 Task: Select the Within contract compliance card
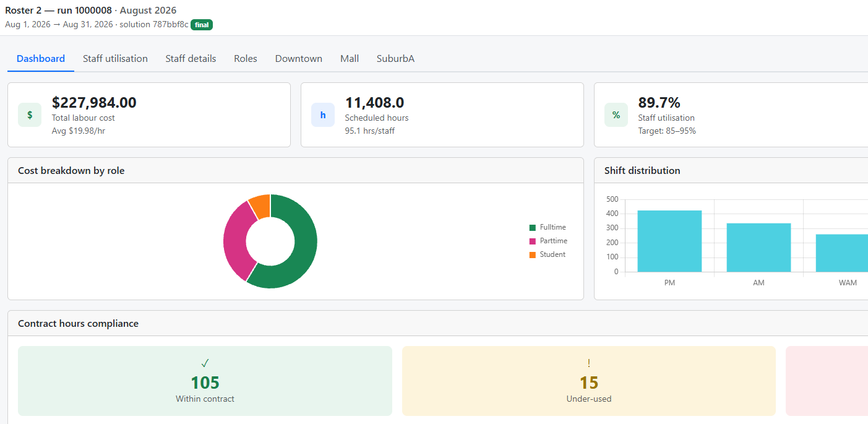tap(205, 381)
